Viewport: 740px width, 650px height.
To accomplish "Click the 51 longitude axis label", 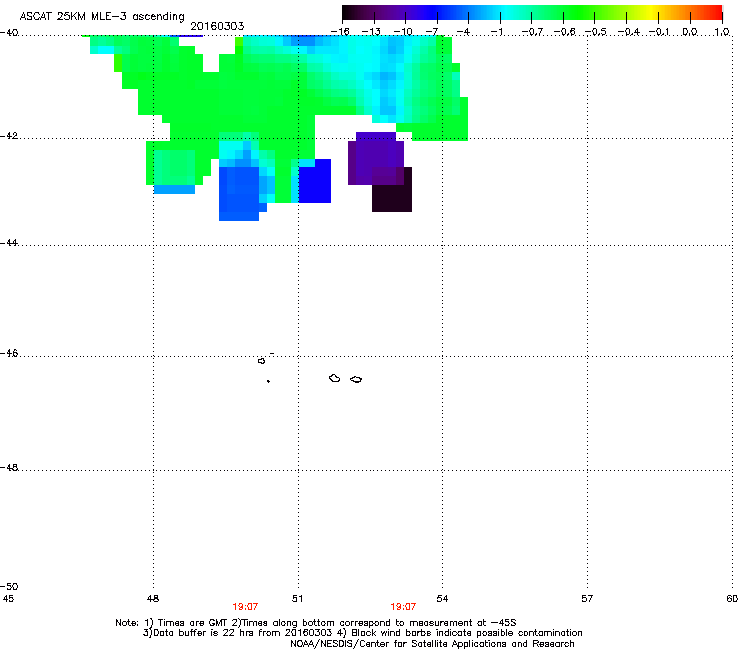I will (297, 599).
